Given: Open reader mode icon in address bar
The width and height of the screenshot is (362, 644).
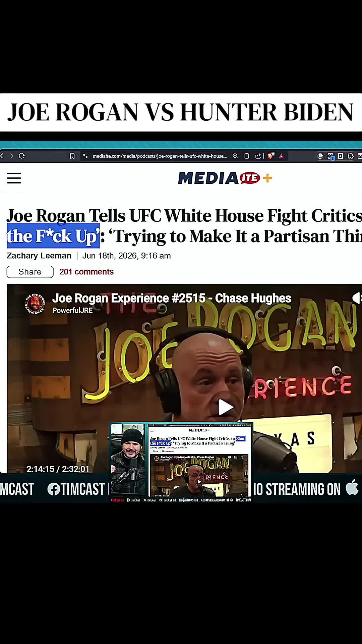Looking at the screenshot, I should click(247, 156).
